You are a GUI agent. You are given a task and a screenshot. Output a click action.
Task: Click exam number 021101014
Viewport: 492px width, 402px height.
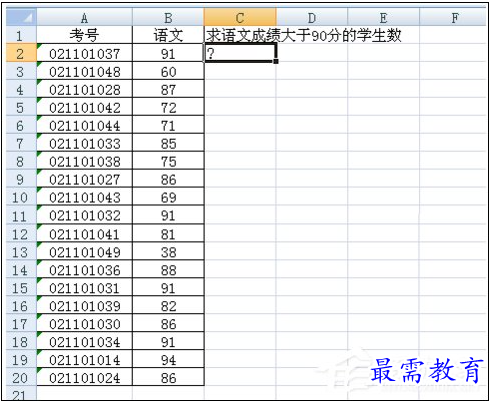pos(84,359)
